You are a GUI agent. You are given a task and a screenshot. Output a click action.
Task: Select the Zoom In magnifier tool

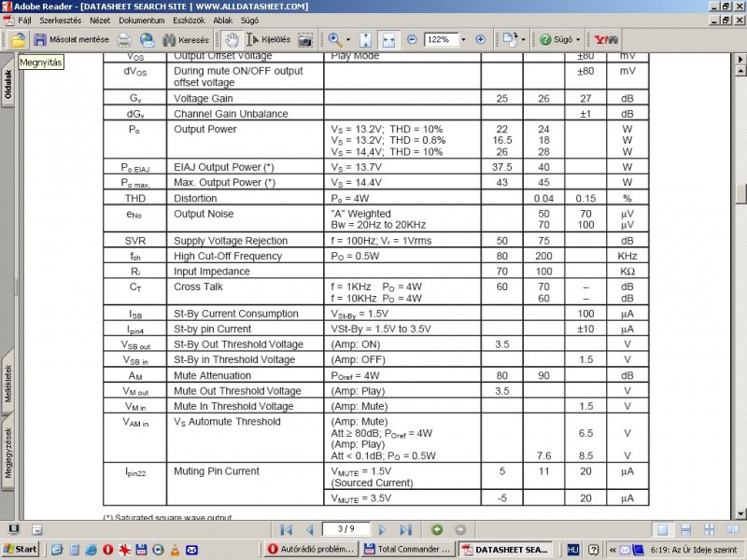pos(335,40)
